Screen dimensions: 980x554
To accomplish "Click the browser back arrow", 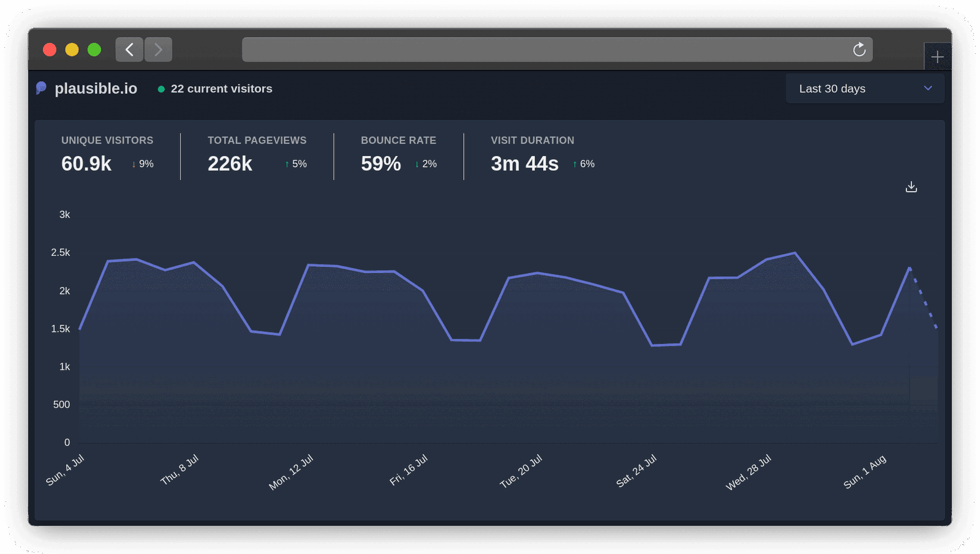I will [129, 49].
